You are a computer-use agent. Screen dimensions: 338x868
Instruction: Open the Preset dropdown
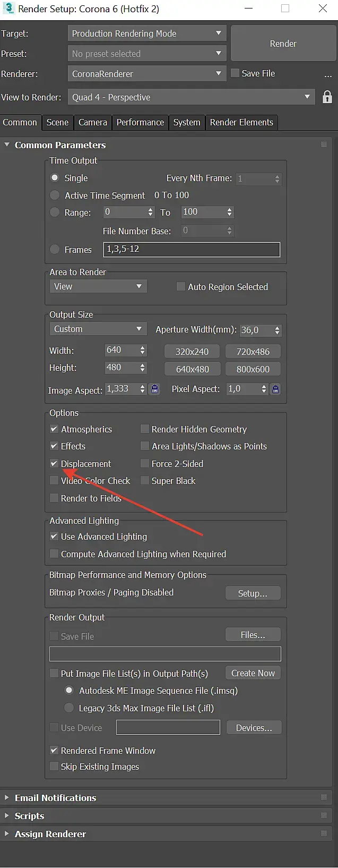(147, 54)
